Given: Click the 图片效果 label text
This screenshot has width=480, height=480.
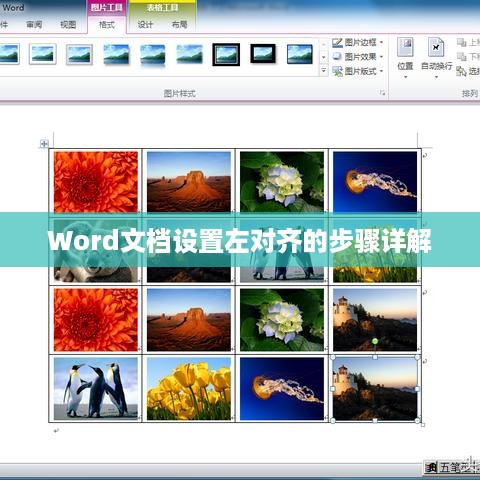Looking at the screenshot, I should click(360, 57).
